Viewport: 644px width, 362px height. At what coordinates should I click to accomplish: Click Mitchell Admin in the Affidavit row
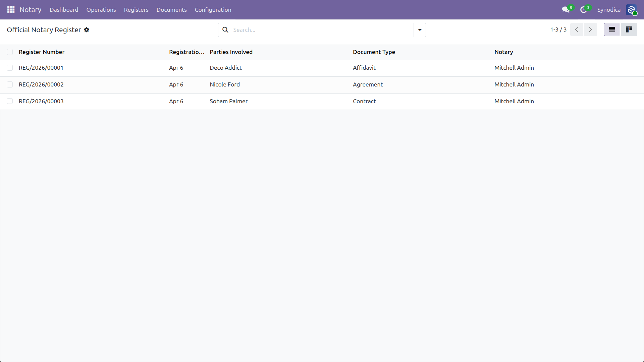tap(514, 68)
